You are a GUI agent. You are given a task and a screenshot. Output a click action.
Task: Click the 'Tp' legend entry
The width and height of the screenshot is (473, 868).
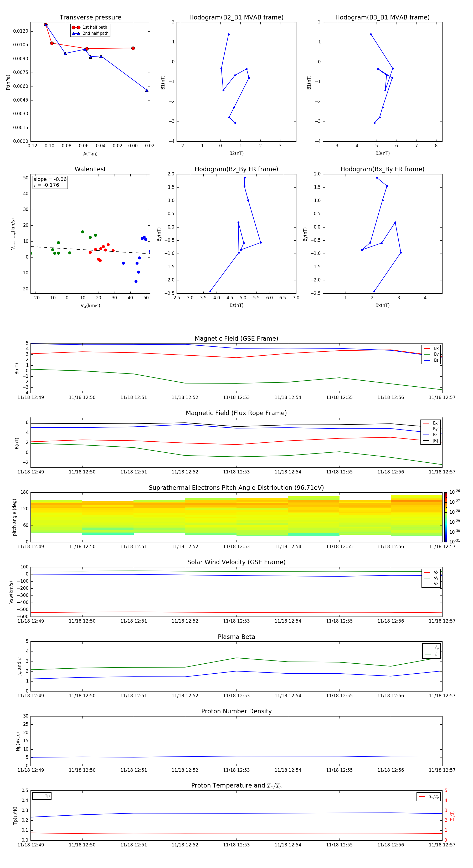pyautogui.click(x=42, y=796)
